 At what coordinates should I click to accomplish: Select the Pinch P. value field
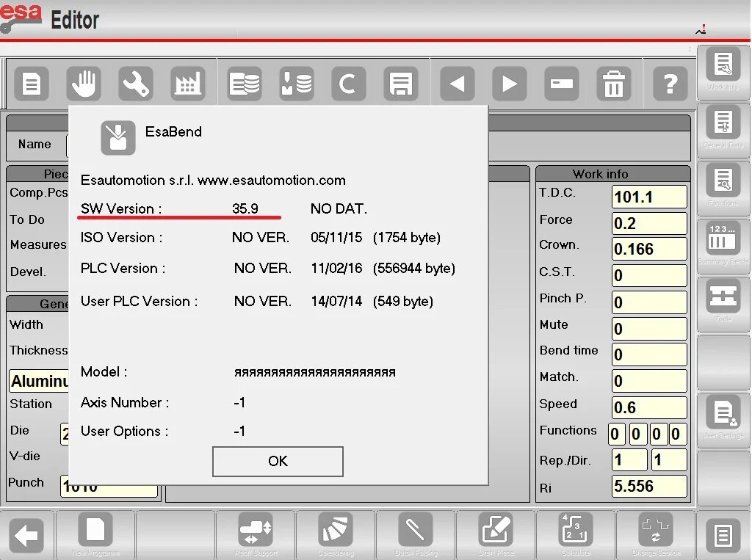coord(649,302)
